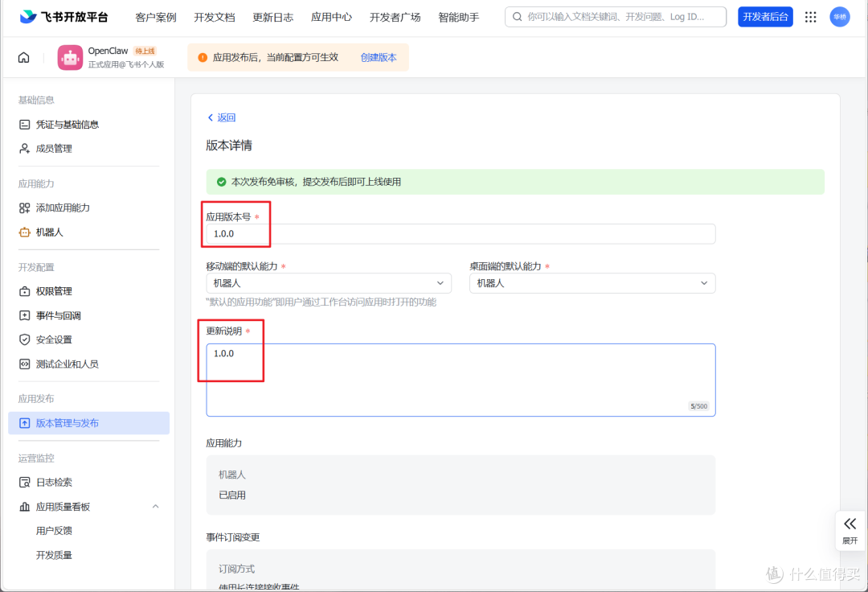Image resolution: width=868 pixels, height=592 pixels.
Task: Open 开发质量 sub-item
Action: pos(54,555)
